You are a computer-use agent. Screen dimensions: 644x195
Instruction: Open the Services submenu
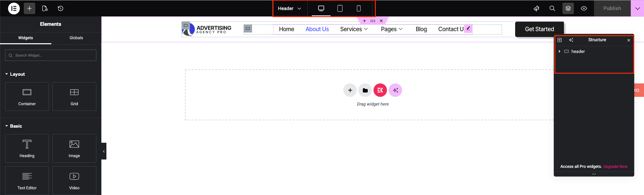click(354, 29)
